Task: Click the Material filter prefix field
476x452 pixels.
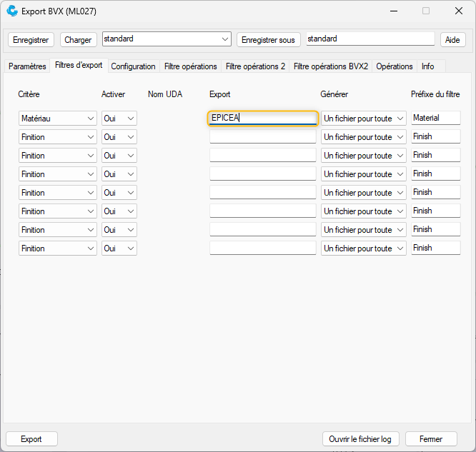Action: pos(436,118)
